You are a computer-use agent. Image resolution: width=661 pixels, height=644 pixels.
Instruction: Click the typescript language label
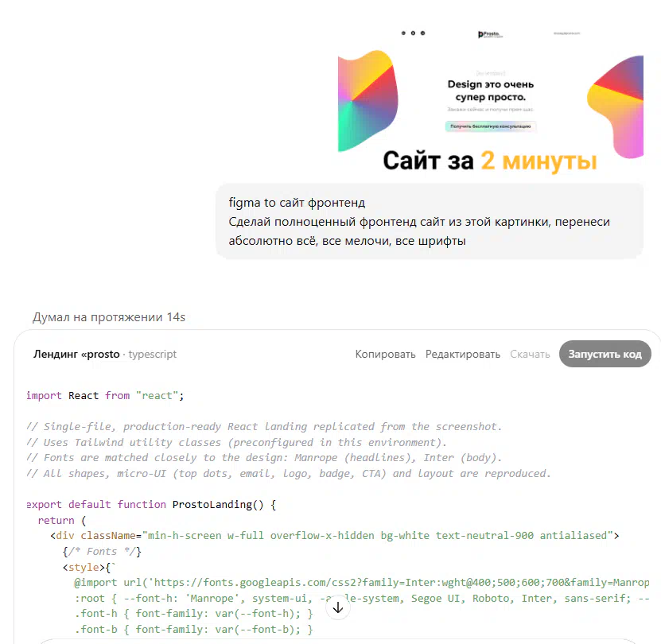click(x=153, y=355)
